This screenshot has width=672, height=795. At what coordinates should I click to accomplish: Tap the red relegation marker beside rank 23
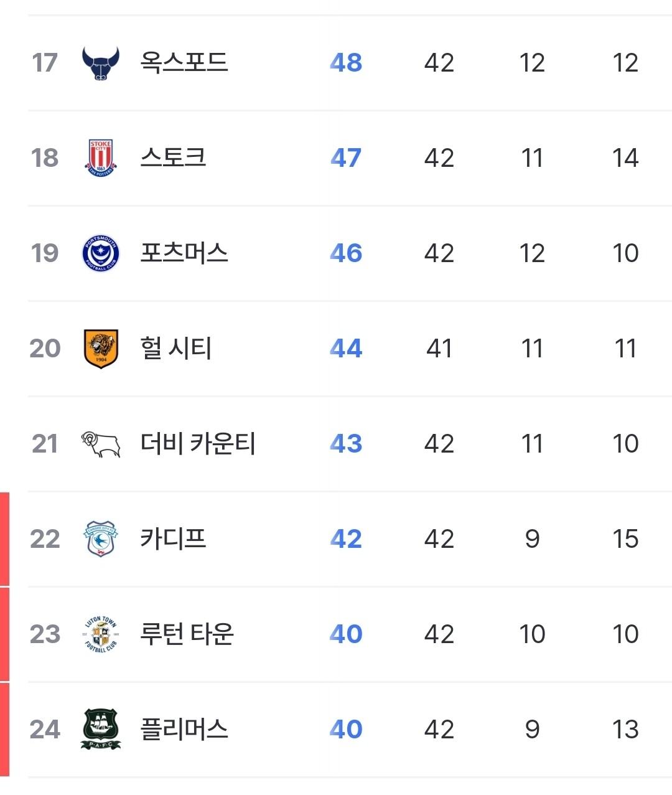click(4, 634)
